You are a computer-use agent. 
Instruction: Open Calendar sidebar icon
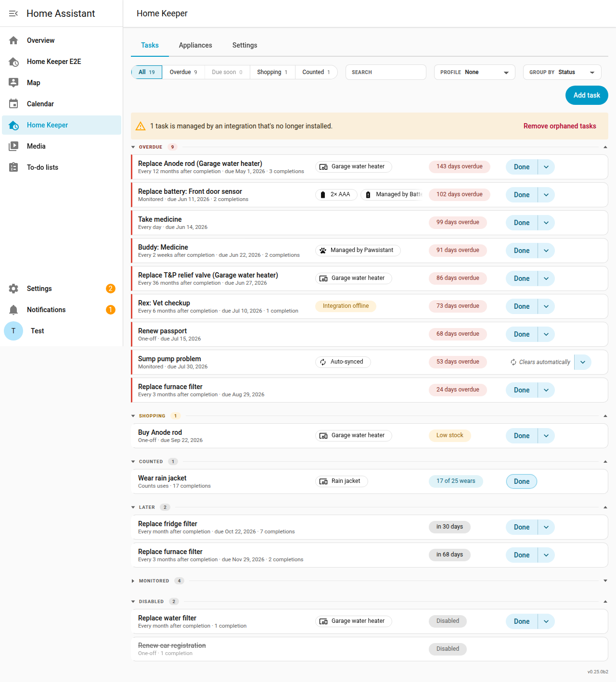(13, 104)
